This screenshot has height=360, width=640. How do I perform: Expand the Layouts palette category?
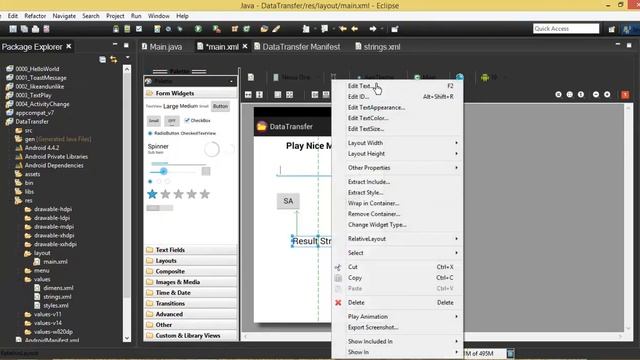tap(191, 260)
